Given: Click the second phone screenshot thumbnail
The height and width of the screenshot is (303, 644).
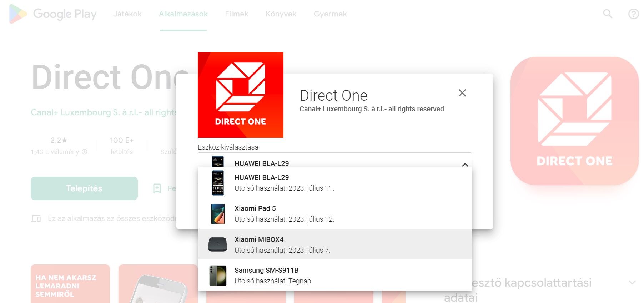Looking at the screenshot, I should (x=158, y=284).
